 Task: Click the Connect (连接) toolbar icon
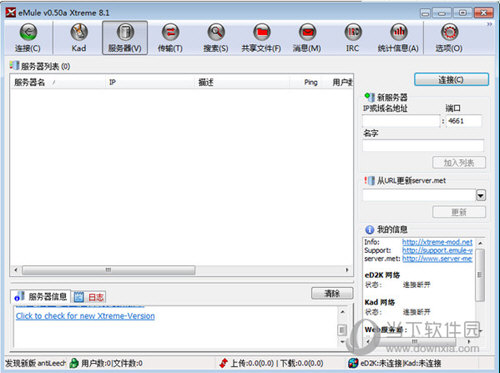[28, 38]
